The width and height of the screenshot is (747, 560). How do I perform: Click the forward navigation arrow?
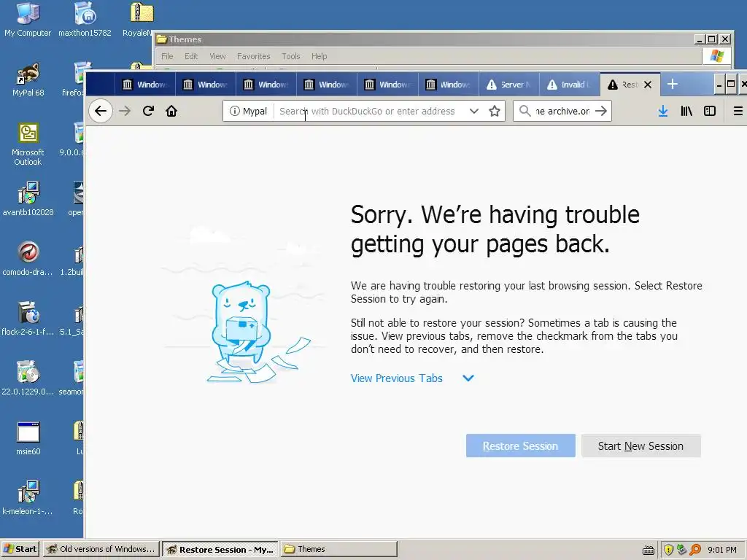(x=125, y=111)
